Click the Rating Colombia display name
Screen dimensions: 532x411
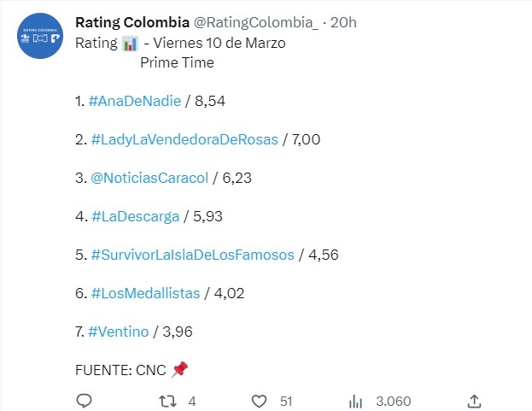tap(132, 21)
